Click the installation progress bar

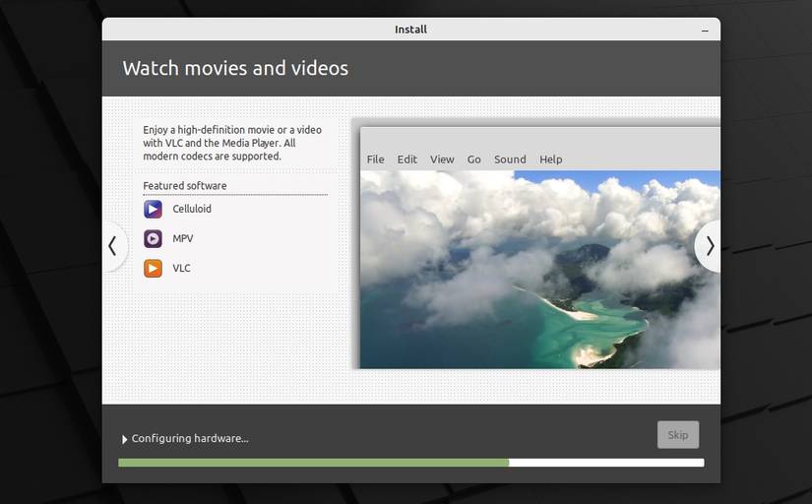click(411, 463)
